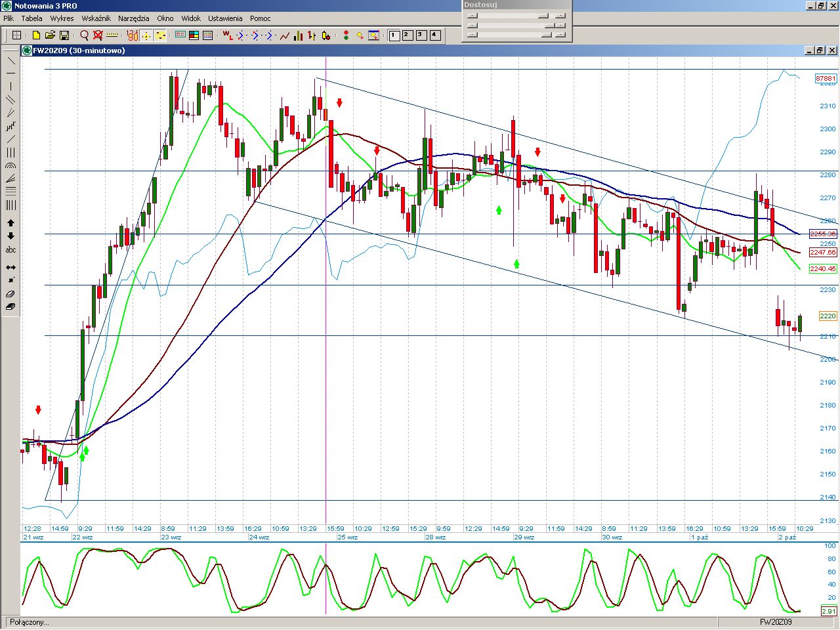This screenshot has height=630, width=840.
Task: Expand the Wykres menu
Action: [62, 18]
